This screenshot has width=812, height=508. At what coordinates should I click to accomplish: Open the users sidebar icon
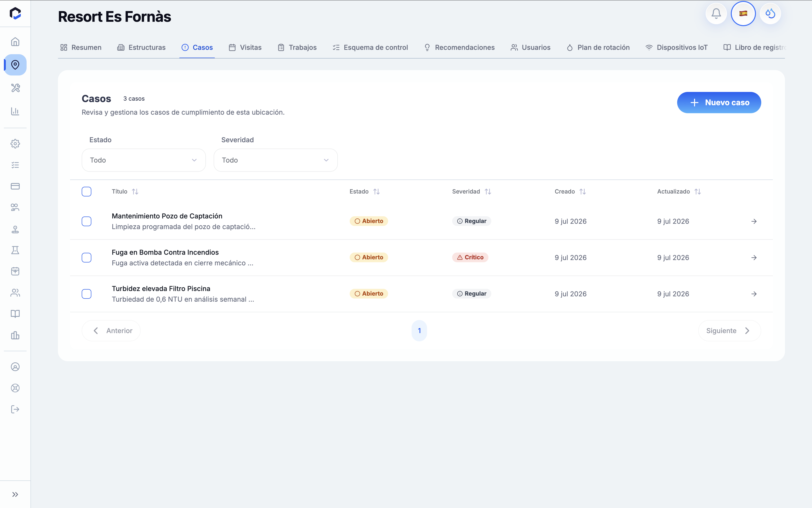point(15,293)
